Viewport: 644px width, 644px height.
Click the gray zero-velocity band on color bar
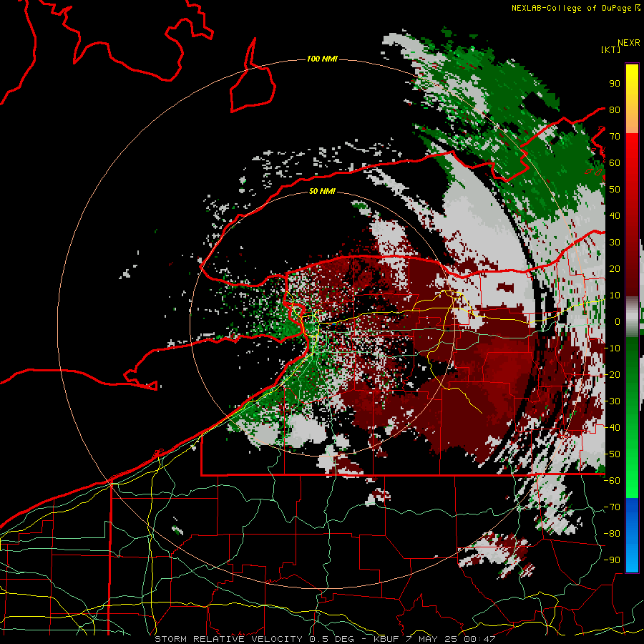(632, 316)
